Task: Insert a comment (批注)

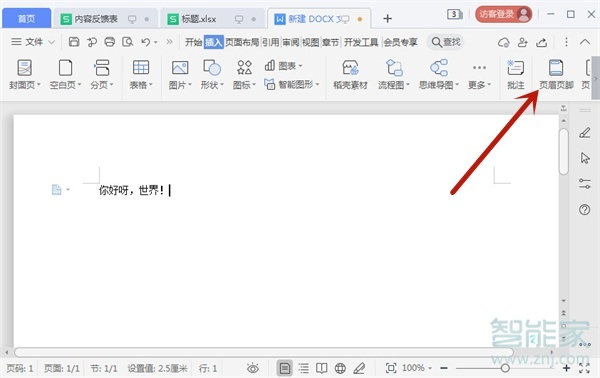Action: (515, 75)
